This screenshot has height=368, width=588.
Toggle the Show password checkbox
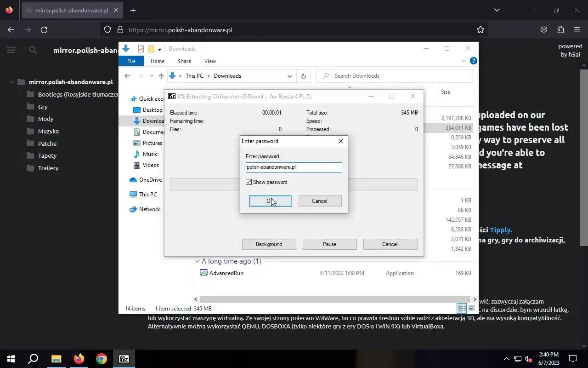[x=249, y=182]
